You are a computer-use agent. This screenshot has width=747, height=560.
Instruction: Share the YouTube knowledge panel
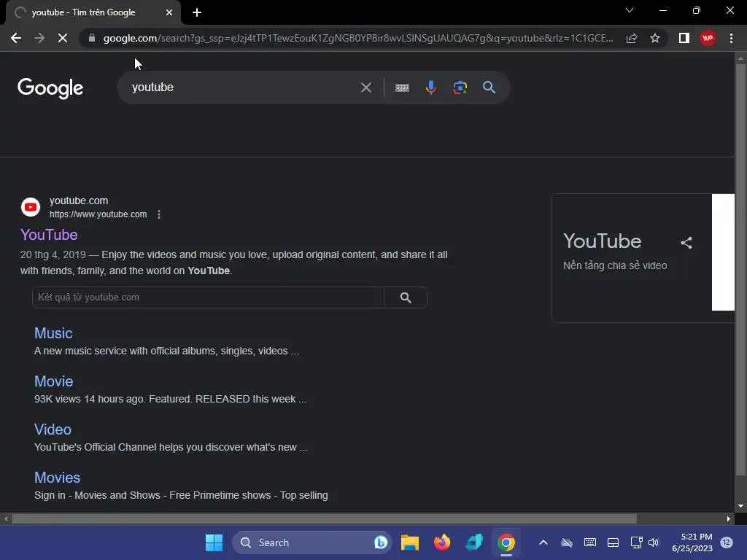click(686, 243)
